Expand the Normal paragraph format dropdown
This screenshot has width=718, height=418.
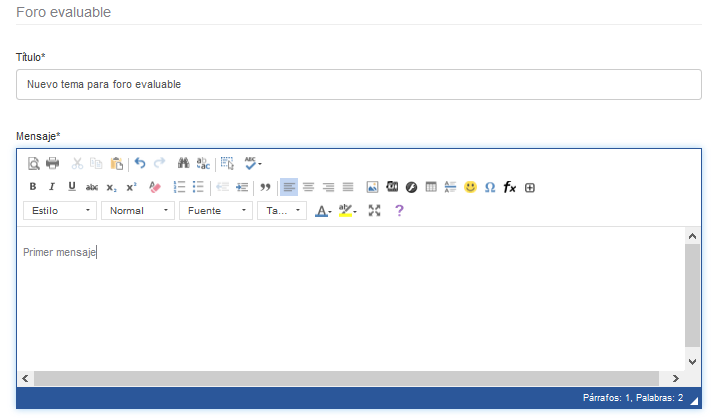137,211
